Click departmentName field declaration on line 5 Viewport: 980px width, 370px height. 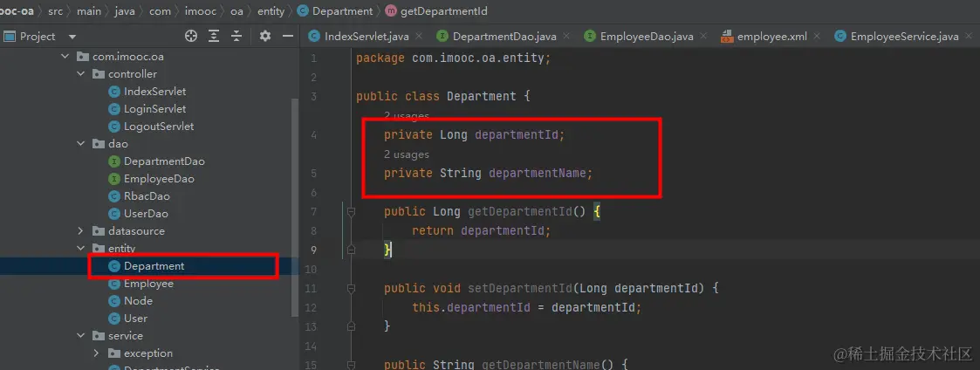click(x=488, y=173)
